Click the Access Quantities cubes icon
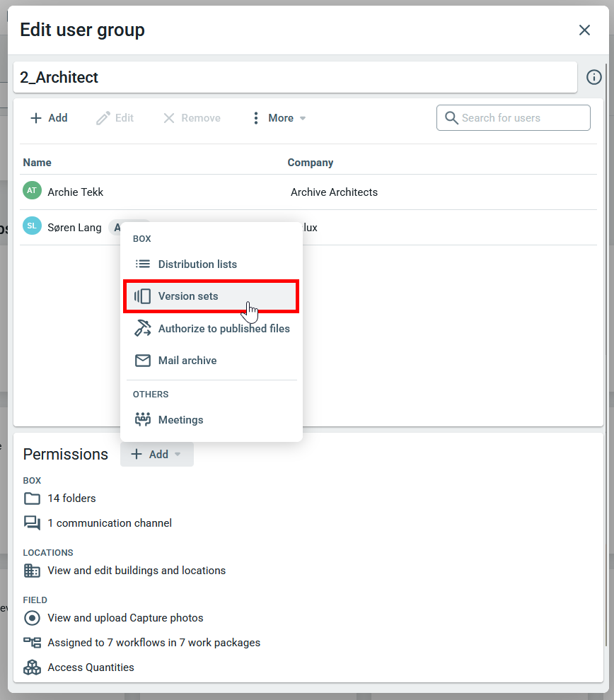Image resolution: width=614 pixels, height=700 pixels. pyautogui.click(x=32, y=667)
